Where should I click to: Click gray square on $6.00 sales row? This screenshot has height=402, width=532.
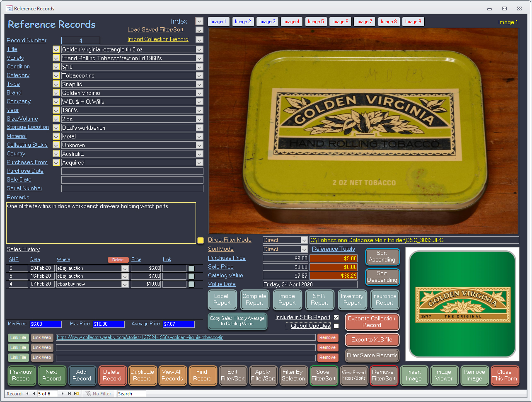(191, 269)
